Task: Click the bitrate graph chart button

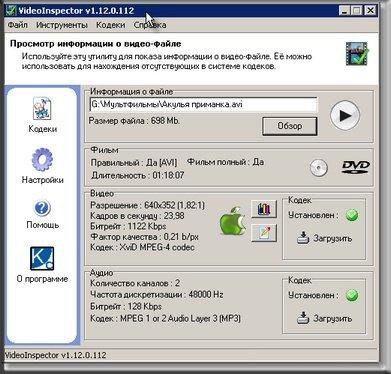Action: pyautogui.click(x=264, y=209)
